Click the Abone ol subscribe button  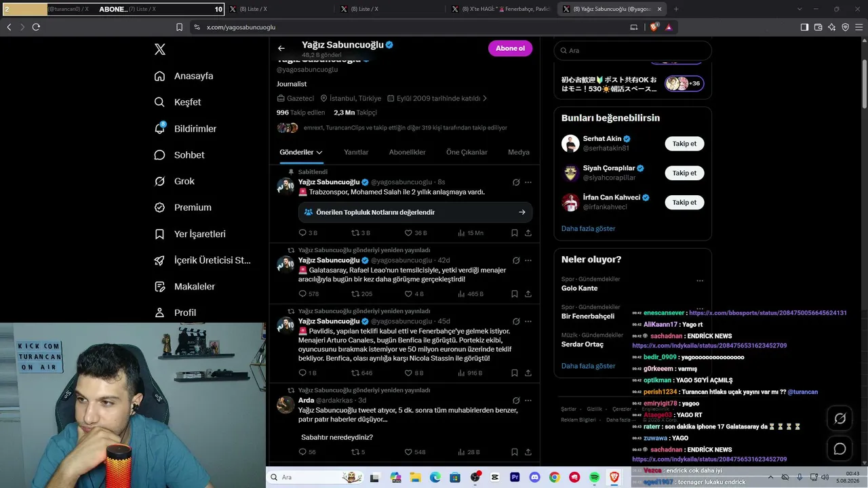pyautogui.click(x=510, y=48)
